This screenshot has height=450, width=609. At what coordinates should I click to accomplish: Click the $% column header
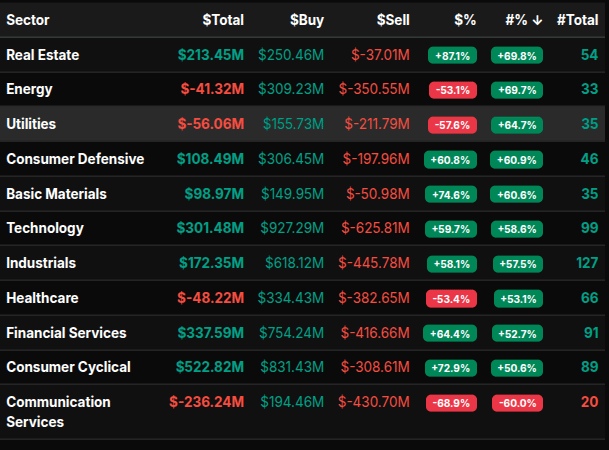pos(464,20)
